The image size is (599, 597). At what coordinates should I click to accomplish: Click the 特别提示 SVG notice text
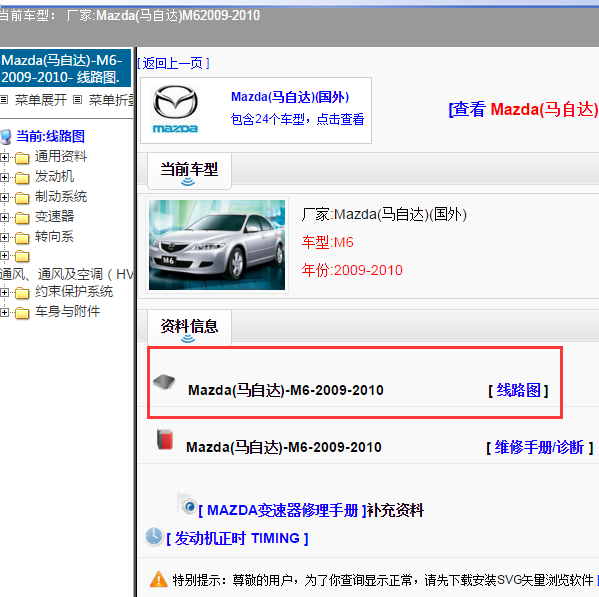point(383,580)
